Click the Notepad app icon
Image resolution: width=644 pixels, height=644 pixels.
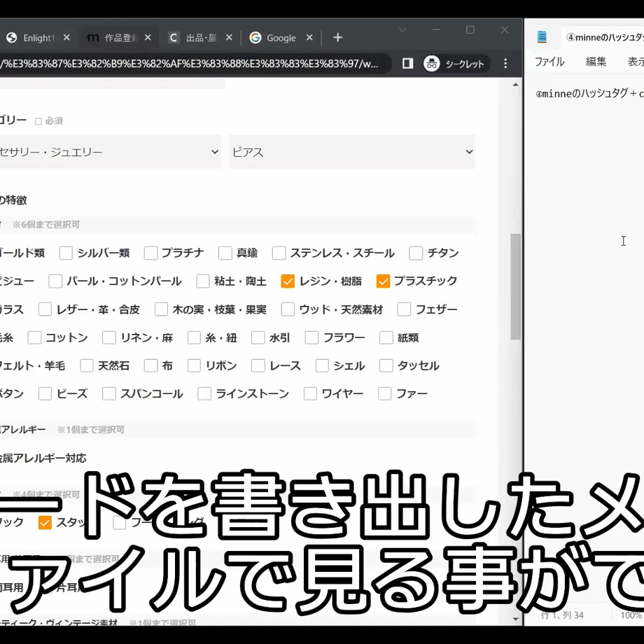click(x=542, y=37)
